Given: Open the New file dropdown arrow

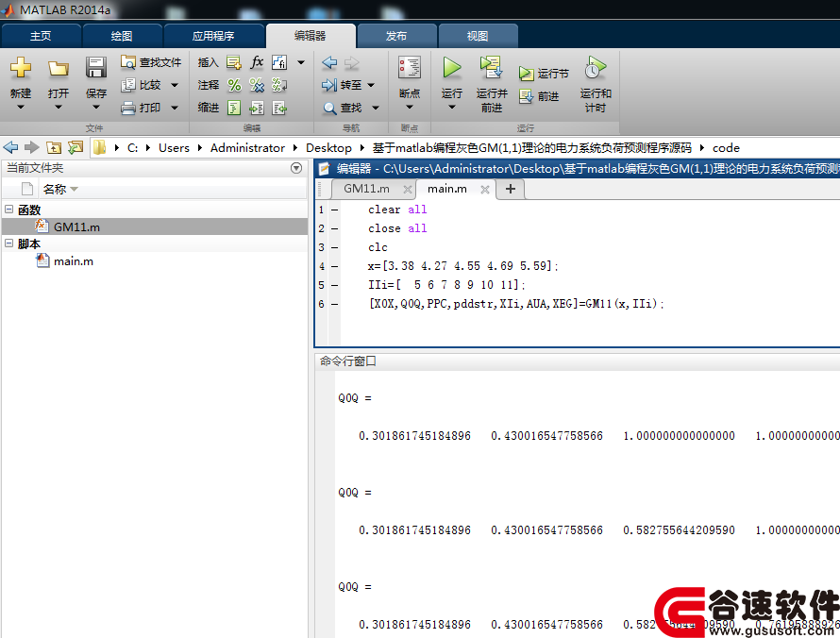Looking at the screenshot, I should point(21,108).
